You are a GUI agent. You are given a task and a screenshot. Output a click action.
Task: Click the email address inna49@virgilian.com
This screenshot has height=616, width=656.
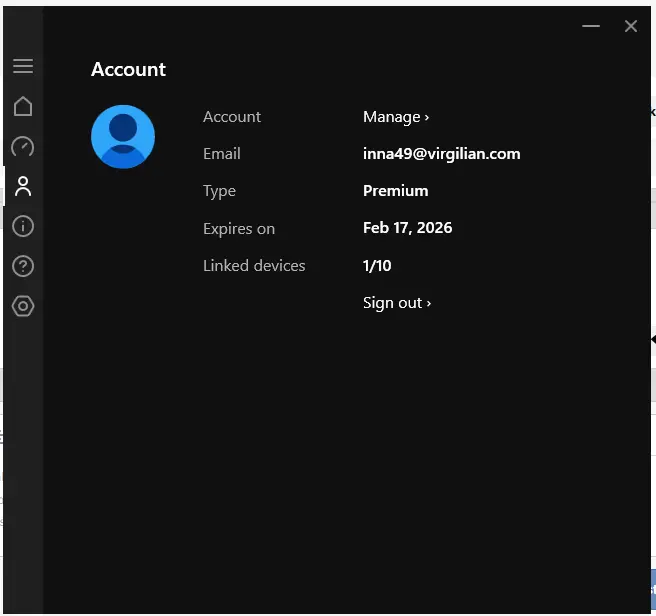point(441,154)
